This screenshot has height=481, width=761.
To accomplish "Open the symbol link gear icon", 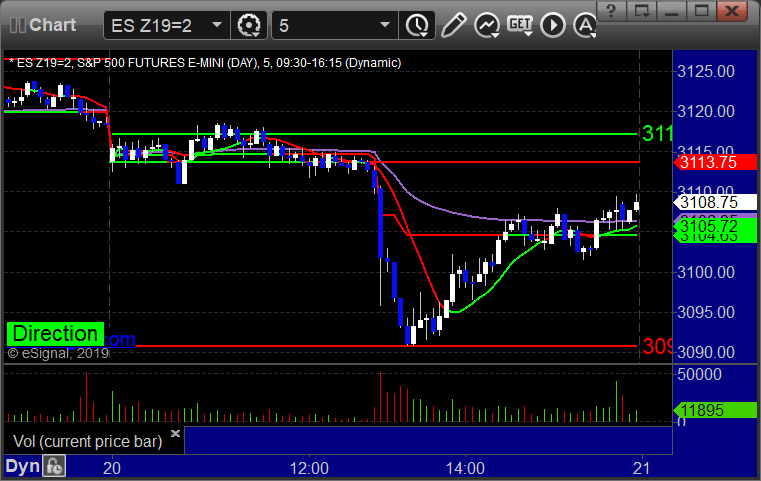I will pyautogui.click(x=248, y=25).
